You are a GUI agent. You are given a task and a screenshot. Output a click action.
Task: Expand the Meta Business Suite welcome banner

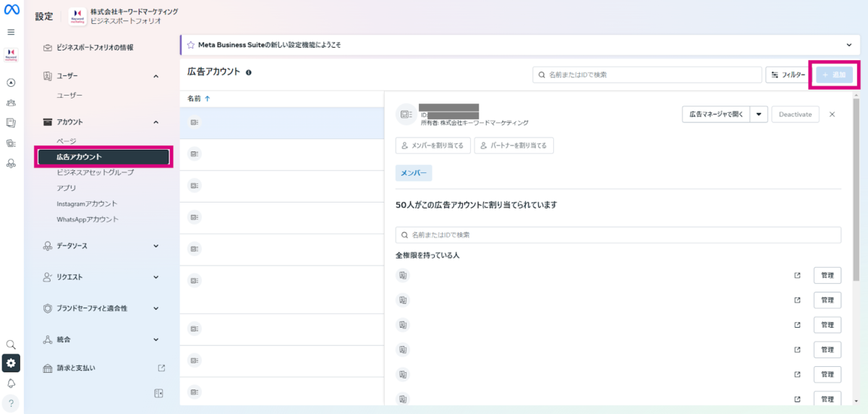pyautogui.click(x=849, y=45)
